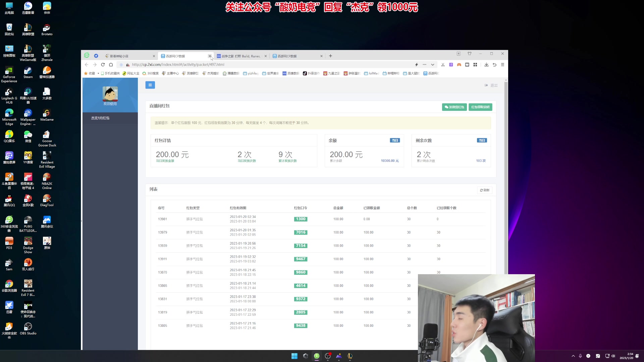Open the purple translate extension icon
The image size is (644, 362).
[451, 65]
